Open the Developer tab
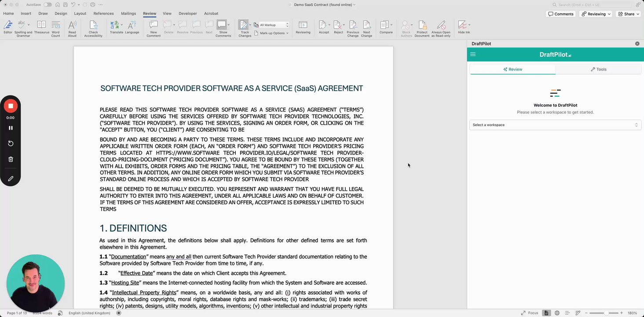Viewport: 644px width, 317px height. tap(188, 14)
